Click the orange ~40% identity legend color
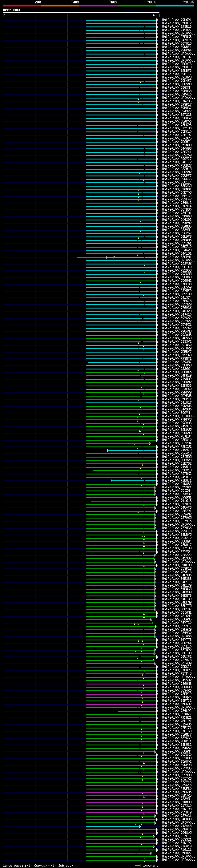Image resolution: width=197 pixels, height=868 pixels. tap(60, 6)
